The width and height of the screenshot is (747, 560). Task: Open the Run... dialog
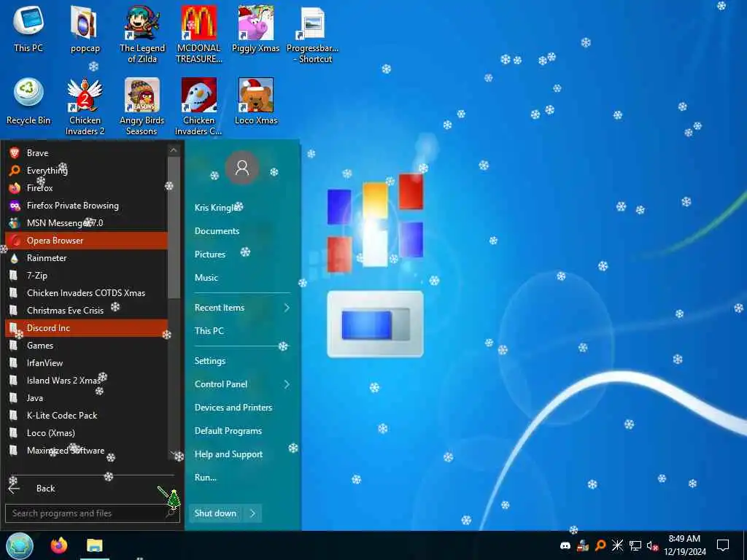click(205, 478)
